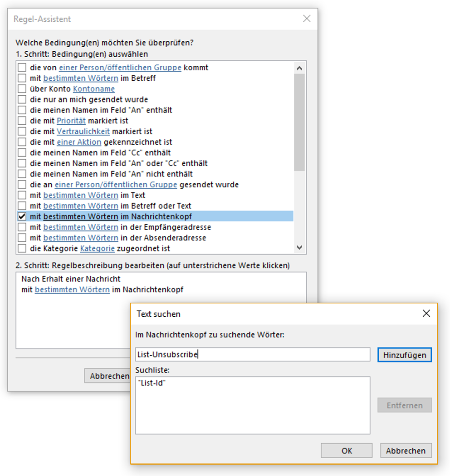Tick the 'im Betreff oder Text' checkbox

pyautogui.click(x=22, y=206)
